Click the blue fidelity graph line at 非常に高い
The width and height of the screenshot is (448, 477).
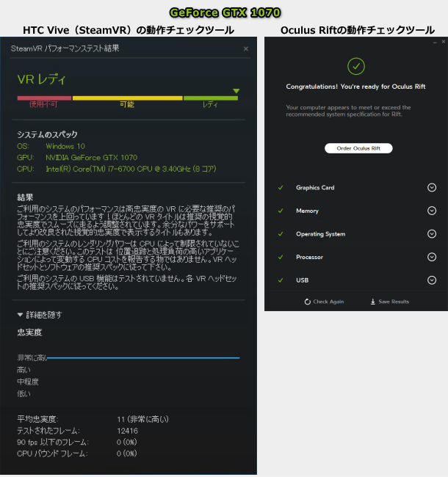[143, 358]
